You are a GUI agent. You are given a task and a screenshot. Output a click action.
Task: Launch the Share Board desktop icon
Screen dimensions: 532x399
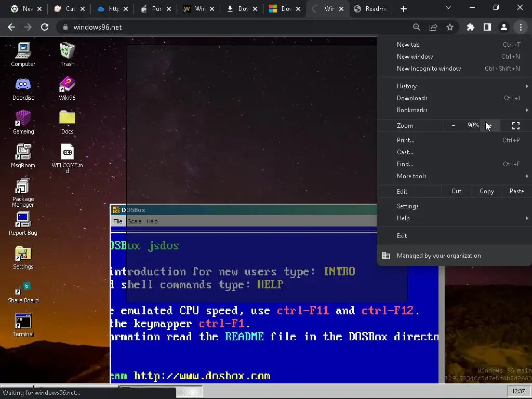point(23,291)
